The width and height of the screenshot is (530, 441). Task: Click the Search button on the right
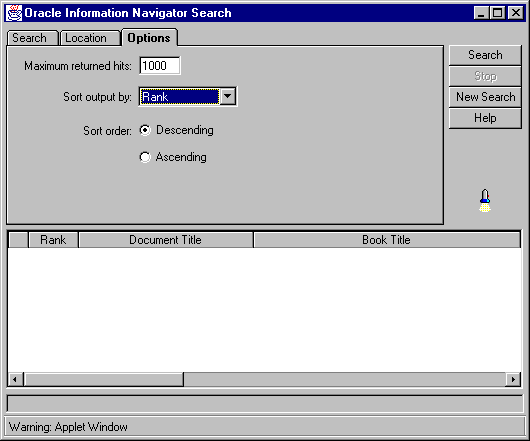(x=485, y=55)
